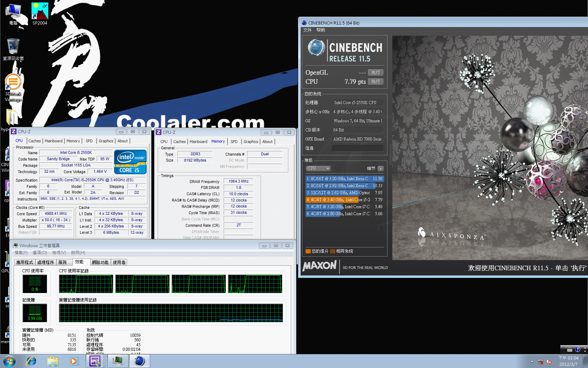Select highlighted ranking row 4 scoring 7.79

pos(345,200)
